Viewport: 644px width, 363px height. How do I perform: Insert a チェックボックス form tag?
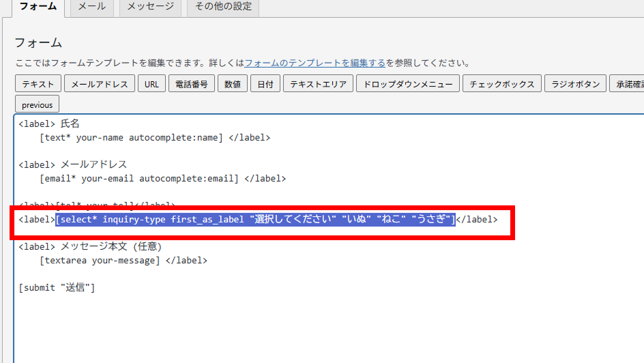502,85
